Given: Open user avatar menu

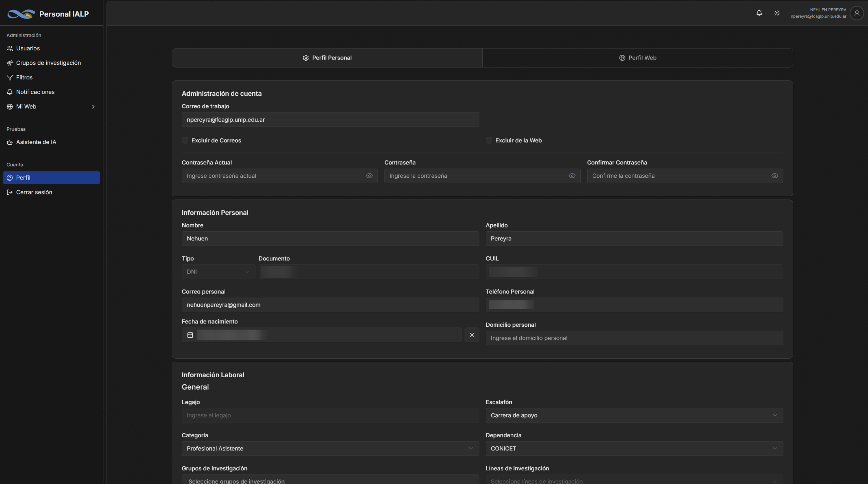Looking at the screenshot, I should point(857,13).
